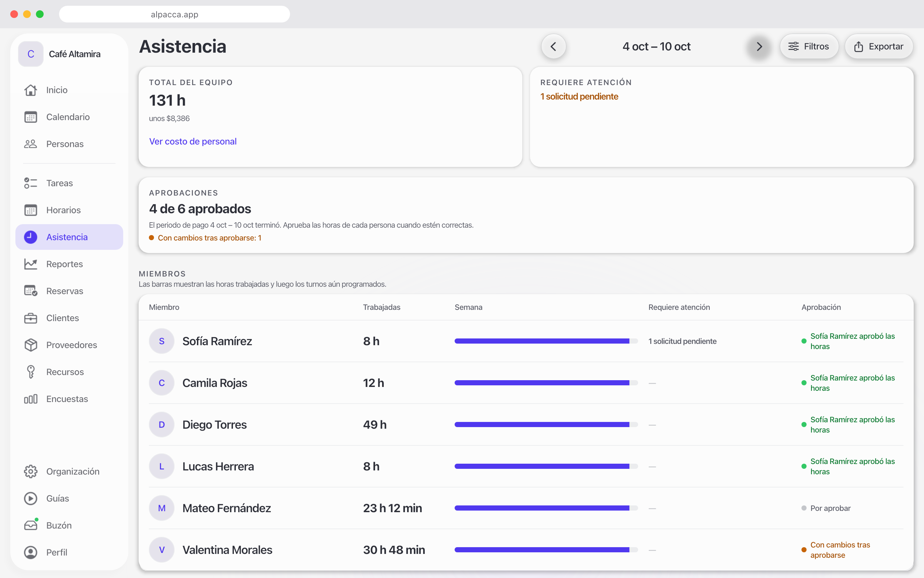The width and height of the screenshot is (924, 578).
Task: Click the Organización gear icon
Action: coord(30,471)
